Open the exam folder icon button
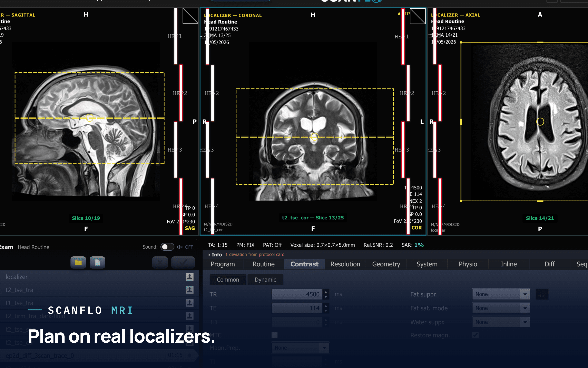Screen dimensions: 588x368 pos(78,262)
